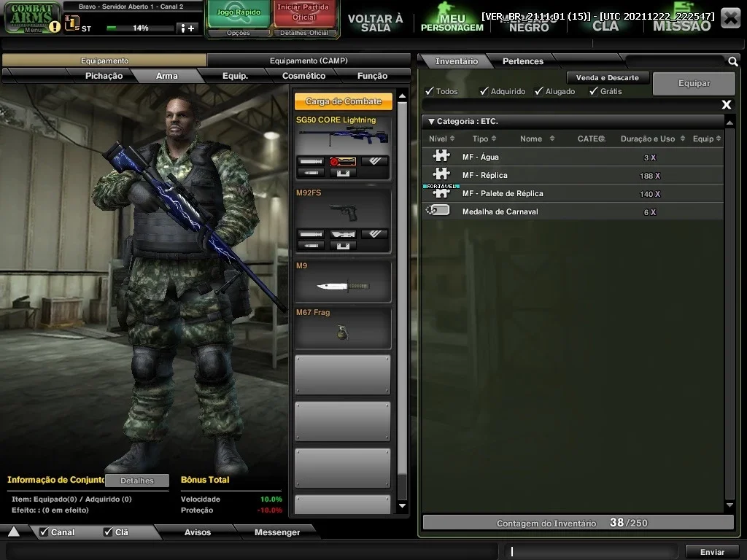Toggle the Canal chat checkbox
This screenshot has height=560, width=747.
[x=44, y=532]
